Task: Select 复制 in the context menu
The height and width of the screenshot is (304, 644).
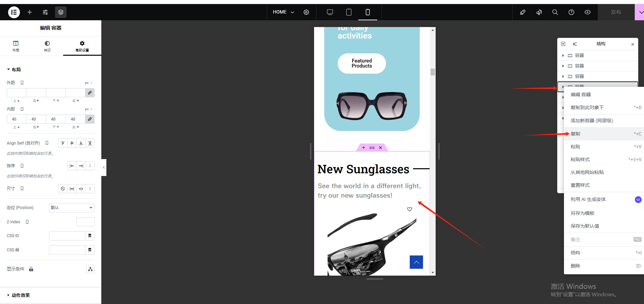Action: tap(575, 134)
